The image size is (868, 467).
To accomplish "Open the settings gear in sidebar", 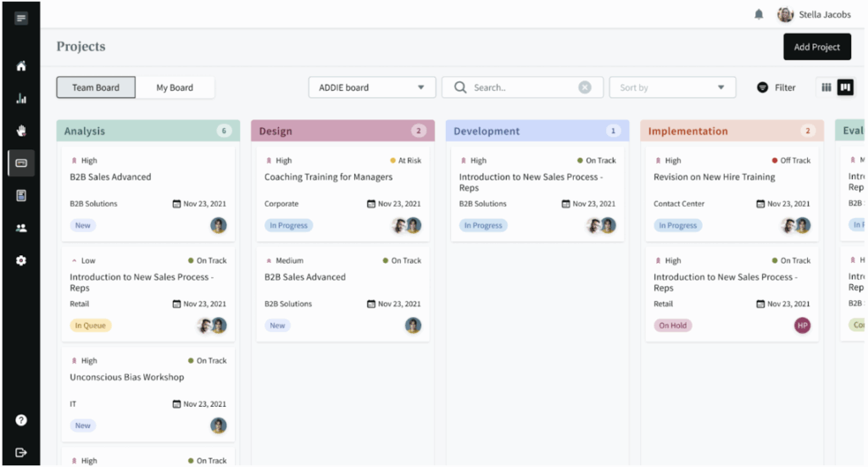I will click(21, 260).
